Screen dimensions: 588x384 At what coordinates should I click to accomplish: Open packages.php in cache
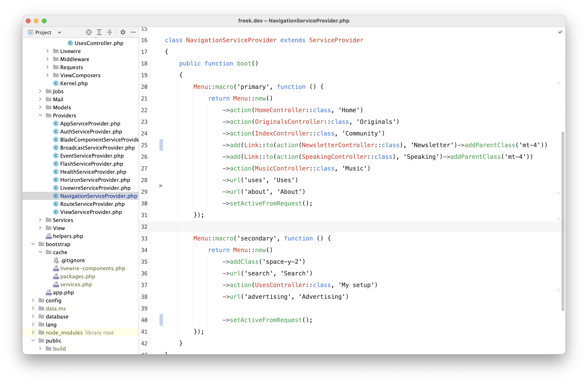(78, 276)
